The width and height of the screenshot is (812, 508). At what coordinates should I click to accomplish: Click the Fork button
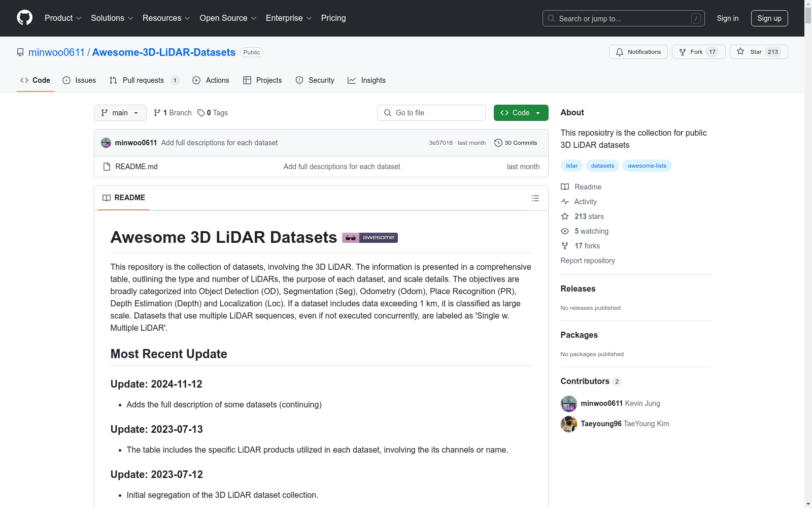tap(699, 52)
